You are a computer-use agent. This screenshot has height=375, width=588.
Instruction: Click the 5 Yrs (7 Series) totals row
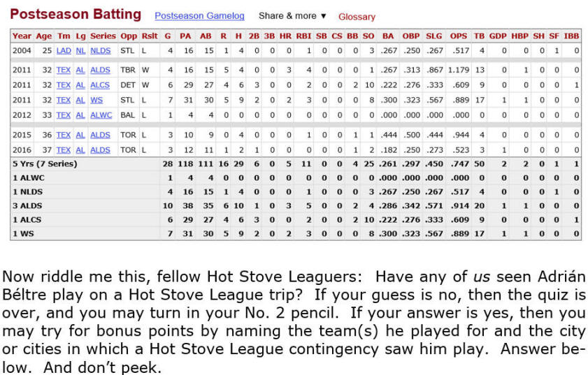44,163
